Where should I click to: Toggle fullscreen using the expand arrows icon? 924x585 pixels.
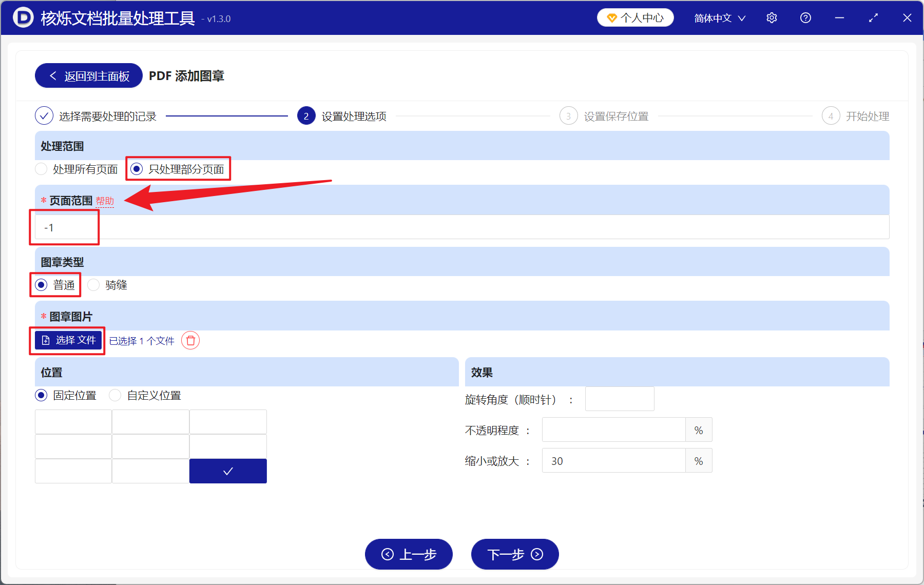point(873,17)
